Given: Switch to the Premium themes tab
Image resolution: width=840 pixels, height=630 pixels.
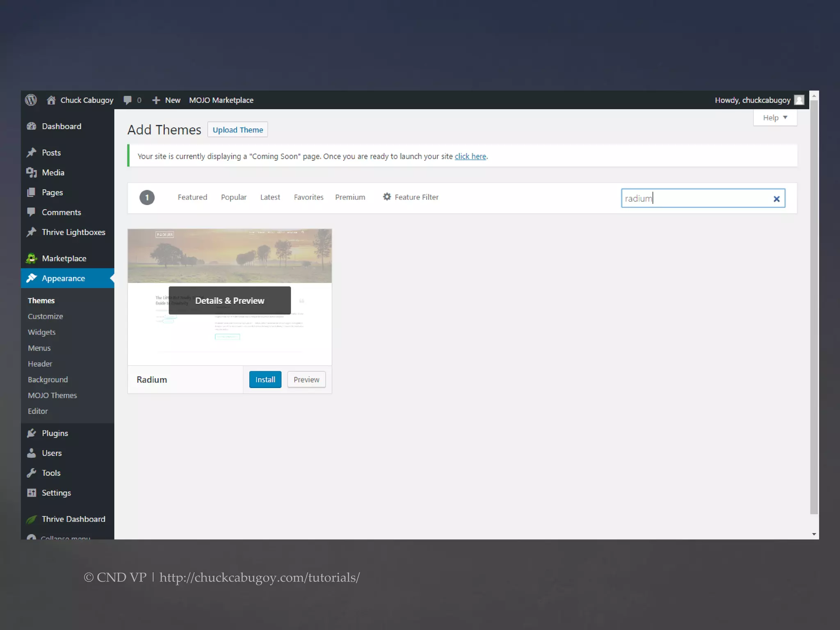Looking at the screenshot, I should tap(350, 197).
